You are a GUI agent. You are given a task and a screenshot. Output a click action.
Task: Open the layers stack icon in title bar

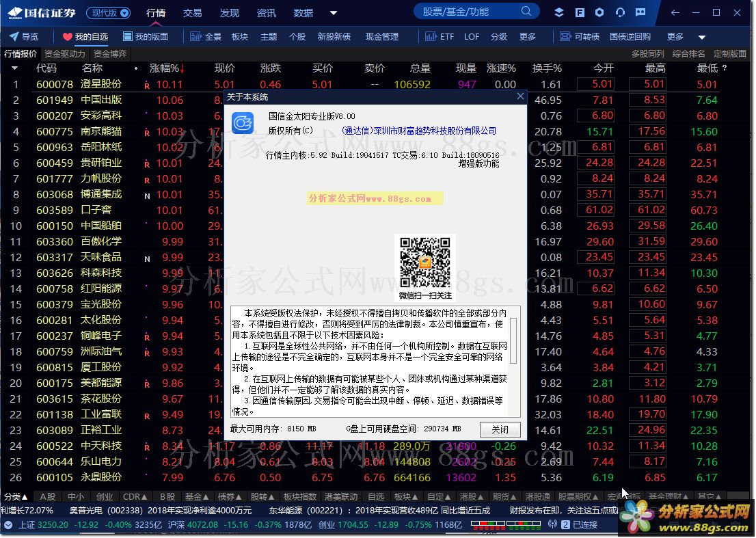[x=559, y=12]
